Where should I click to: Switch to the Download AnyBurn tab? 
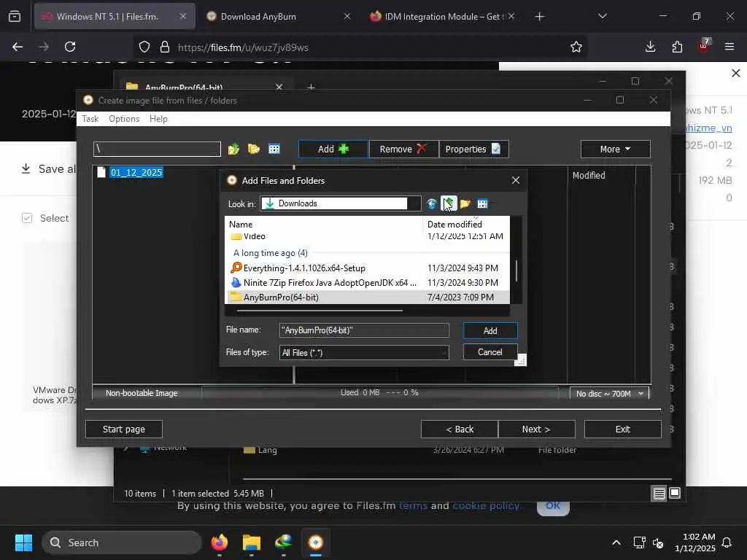277,17
